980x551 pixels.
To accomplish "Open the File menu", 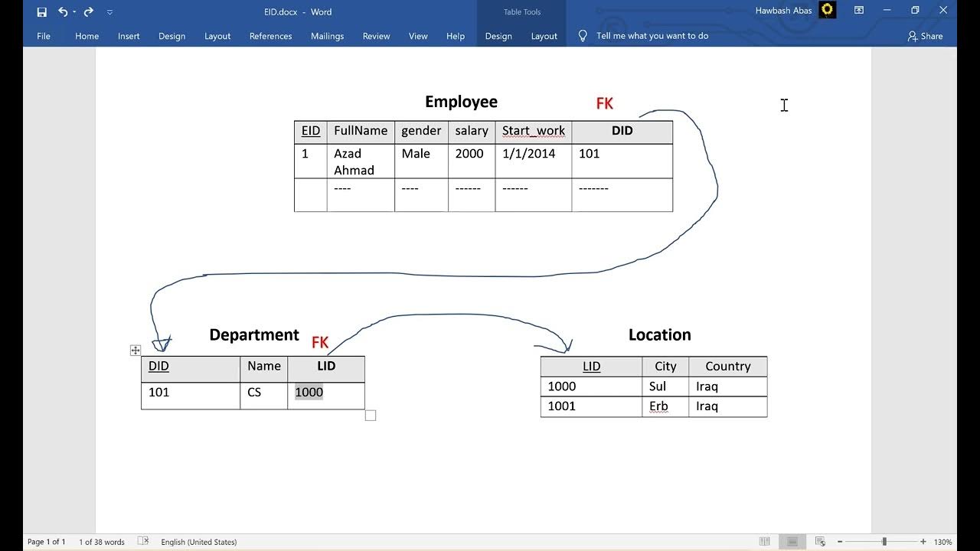I will (44, 36).
